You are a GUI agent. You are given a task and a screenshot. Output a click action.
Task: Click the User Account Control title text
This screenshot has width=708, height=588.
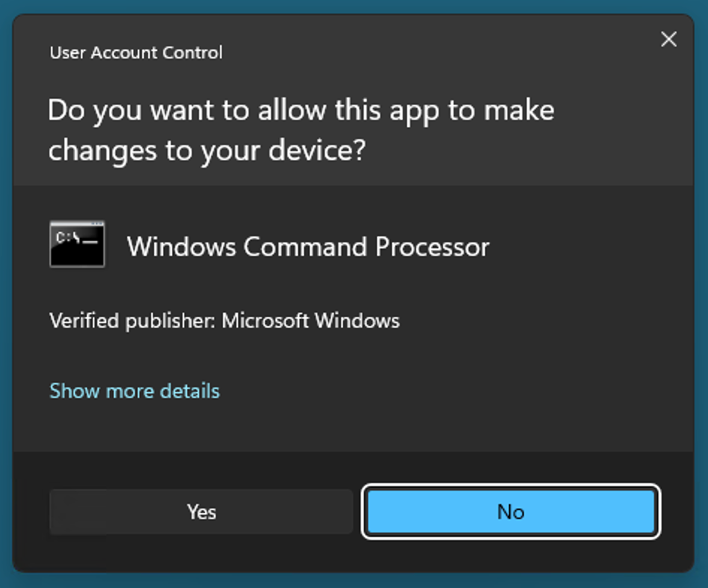click(x=135, y=53)
